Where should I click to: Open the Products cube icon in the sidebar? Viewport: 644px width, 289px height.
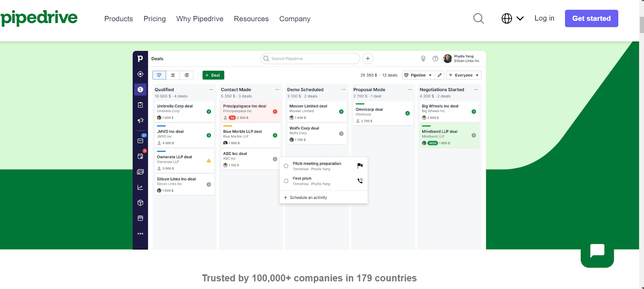click(x=140, y=202)
